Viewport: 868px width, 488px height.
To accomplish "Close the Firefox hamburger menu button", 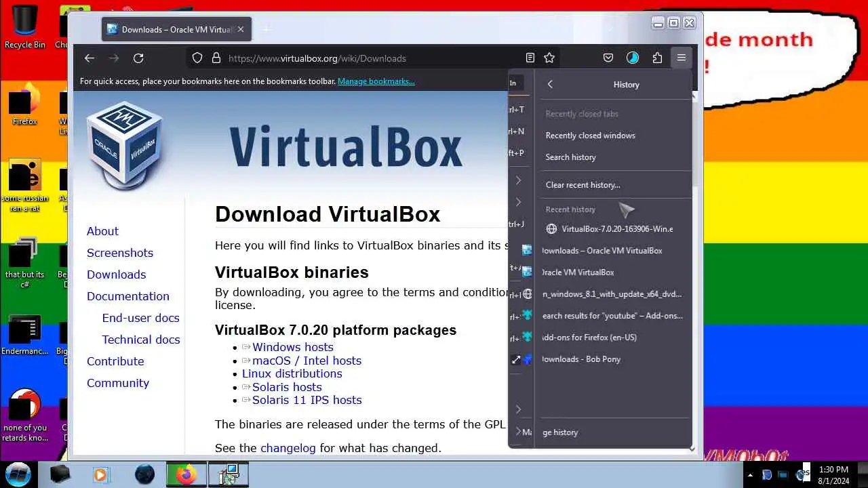I will click(682, 58).
